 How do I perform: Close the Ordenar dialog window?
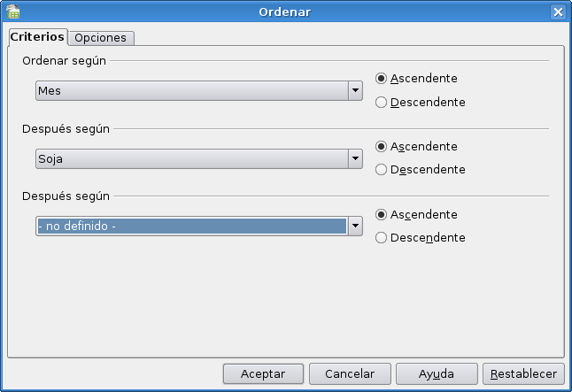[558, 12]
